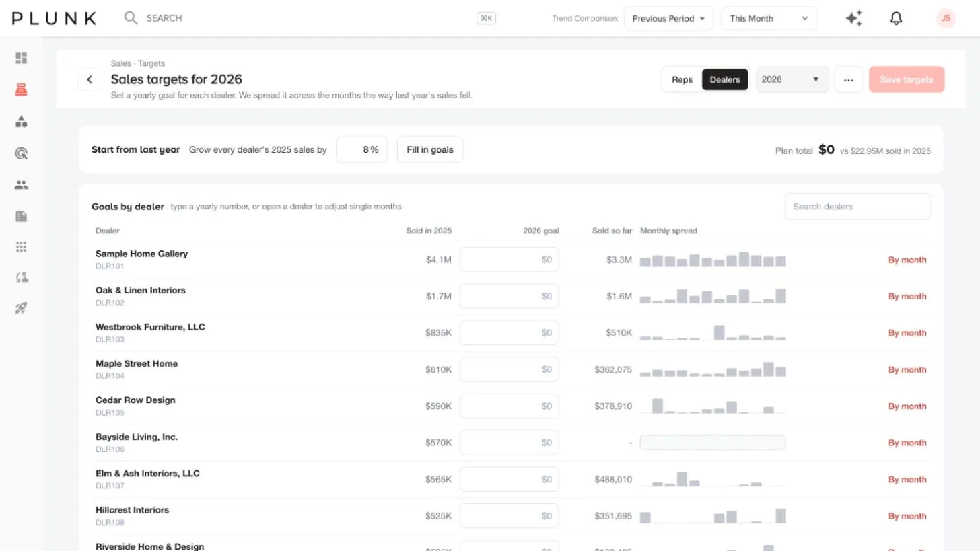
Task: Open By month for Maple Street Home
Action: 907,369
